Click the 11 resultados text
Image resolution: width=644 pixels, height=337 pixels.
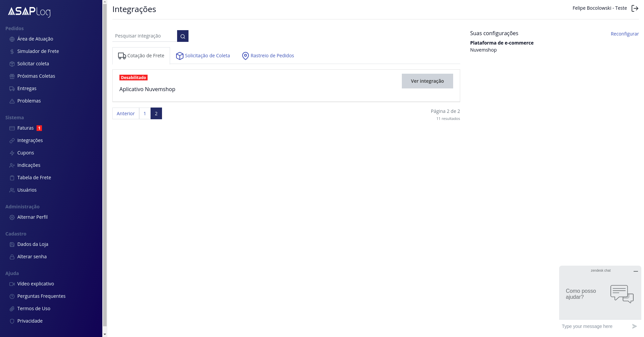point(448,119)
